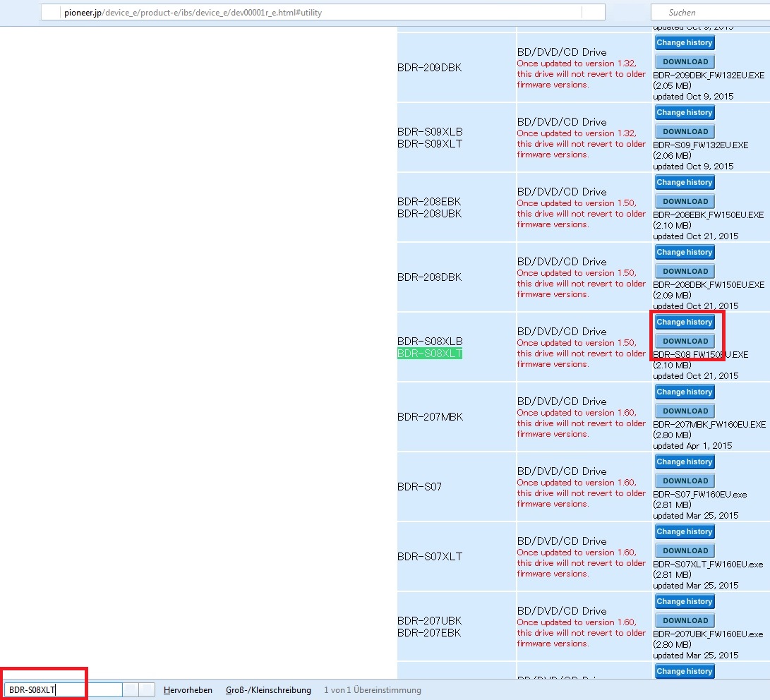Click the BDR-208EBK model name
Viewport: 770px width, 700px height.
tap(429, 202)
